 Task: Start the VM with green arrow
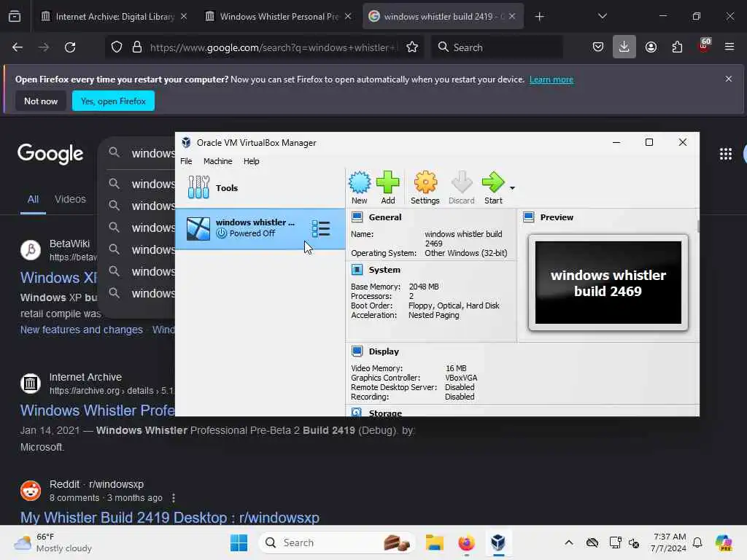pyautogui.click(x=493, y=187)
